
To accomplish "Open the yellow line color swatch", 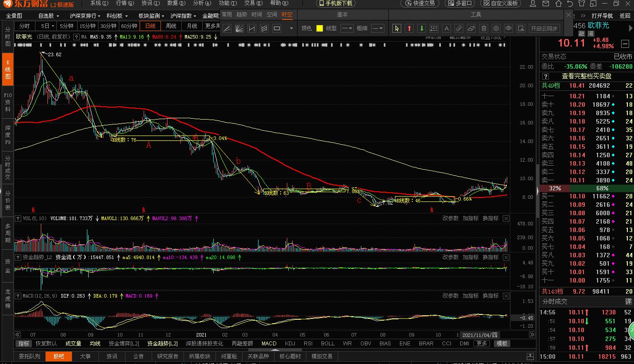I will click(x=319, y=28).
